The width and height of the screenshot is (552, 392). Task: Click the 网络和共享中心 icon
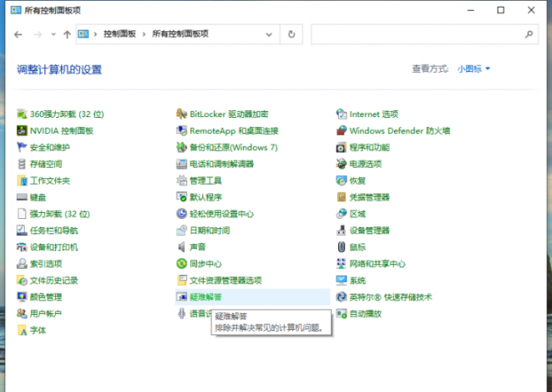click(341, 264)
